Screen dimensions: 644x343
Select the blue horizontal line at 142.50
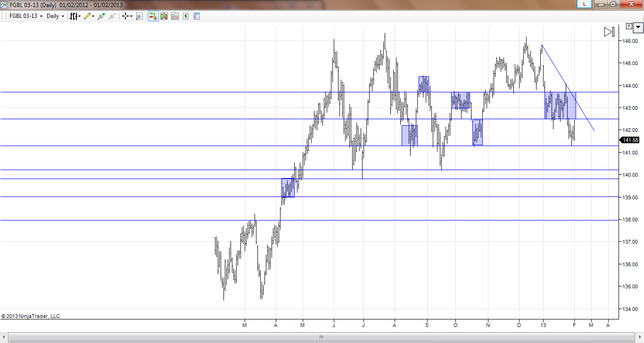coord(309,119)
